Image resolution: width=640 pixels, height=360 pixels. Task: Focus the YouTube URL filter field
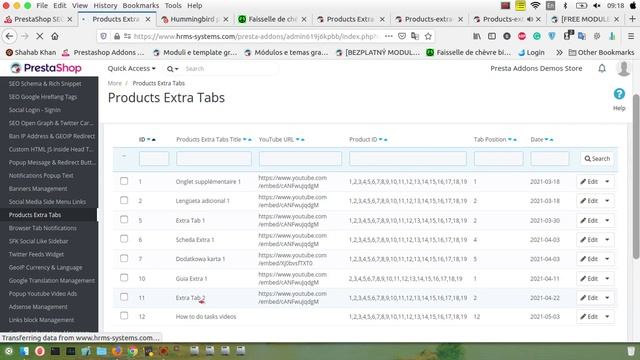pos(300,158)
